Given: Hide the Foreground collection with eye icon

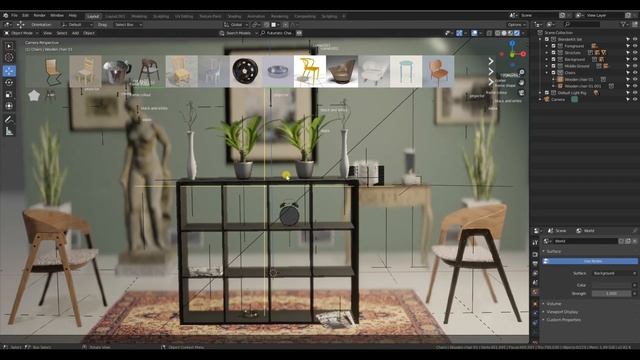Looking at the screenshot, I should pyautogui.click(x=635, y=46).
